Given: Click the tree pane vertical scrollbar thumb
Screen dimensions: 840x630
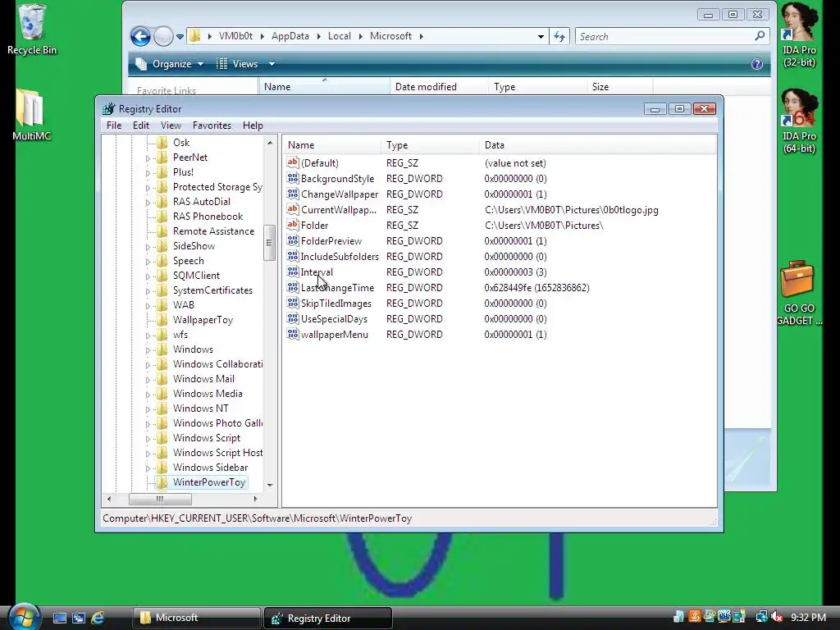Looking at the screenshot, I should click(269, 243).
